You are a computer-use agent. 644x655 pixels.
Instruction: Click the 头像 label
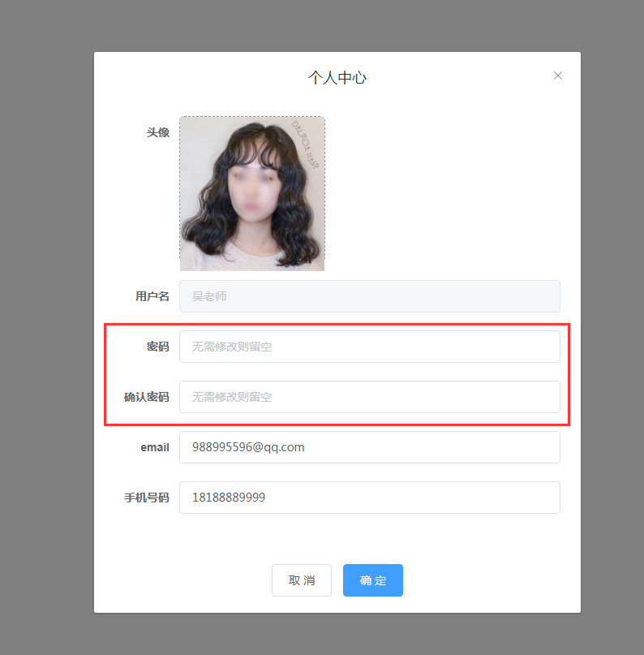pyautogui.click(x=158, y=132)
